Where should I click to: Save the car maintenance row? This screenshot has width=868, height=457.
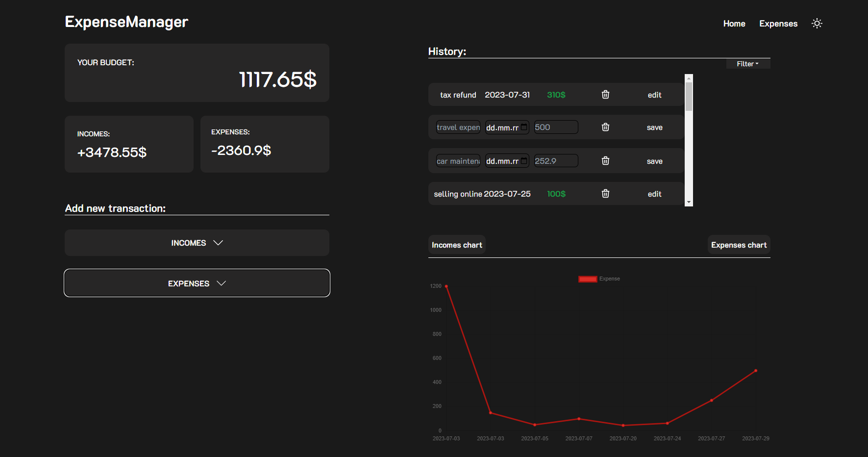pos(654,161)
